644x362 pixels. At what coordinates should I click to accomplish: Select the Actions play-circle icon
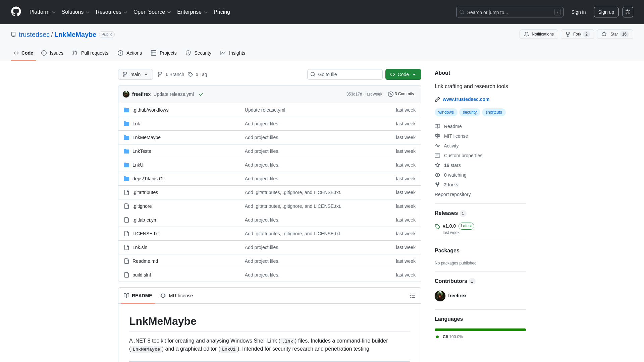(120, 53)
